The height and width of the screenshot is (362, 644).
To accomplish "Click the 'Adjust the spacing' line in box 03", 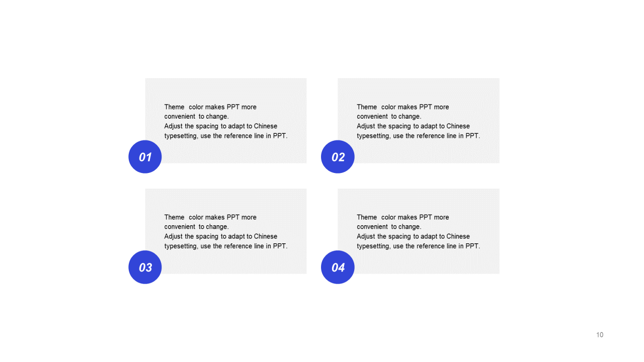I will [x=221, y=236].
